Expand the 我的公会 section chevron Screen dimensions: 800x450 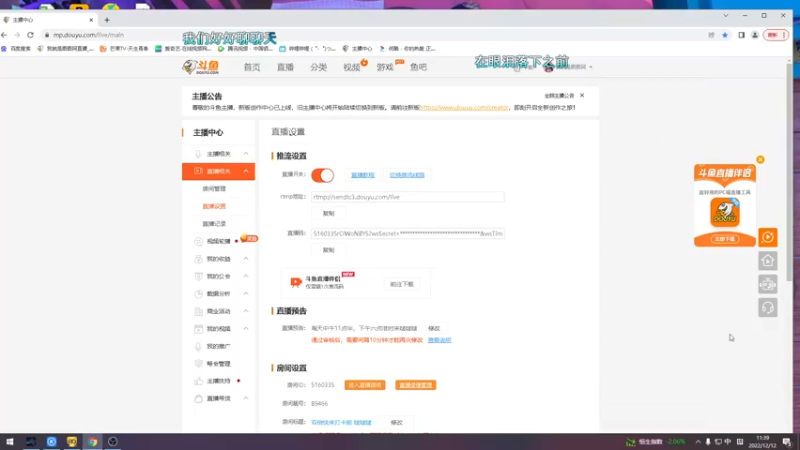pos(246,276)
